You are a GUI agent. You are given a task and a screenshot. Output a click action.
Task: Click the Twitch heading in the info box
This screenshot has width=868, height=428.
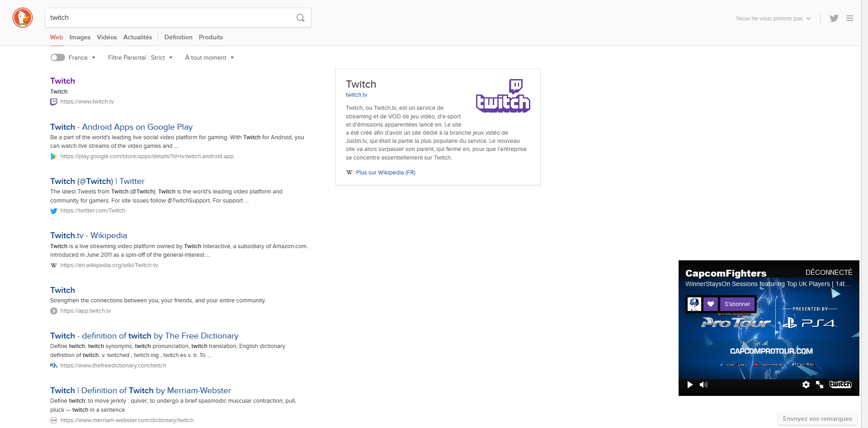coord(361,84)
